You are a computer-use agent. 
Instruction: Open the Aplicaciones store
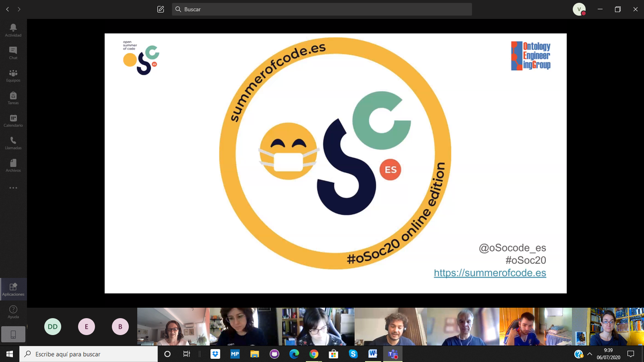tap(13, 289)
